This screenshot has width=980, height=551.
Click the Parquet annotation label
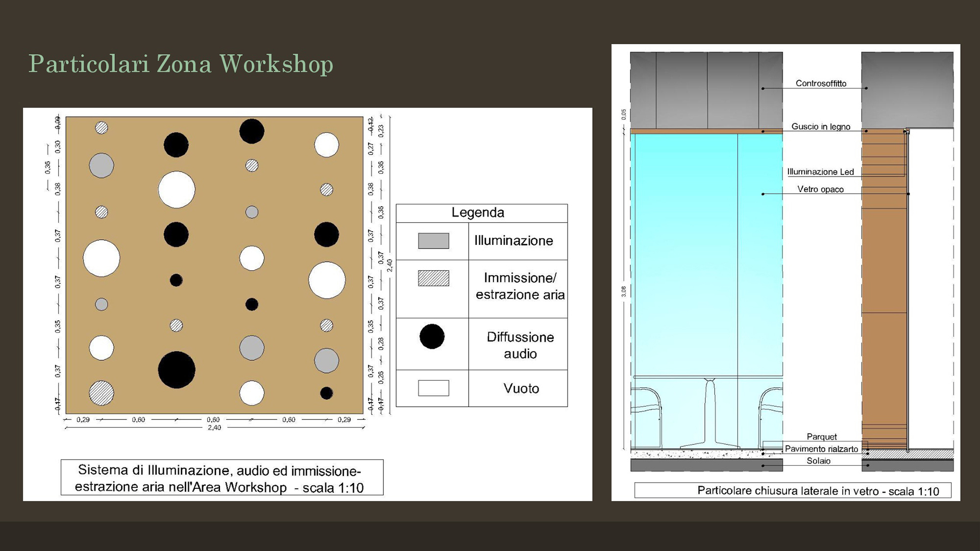[822, 437]
